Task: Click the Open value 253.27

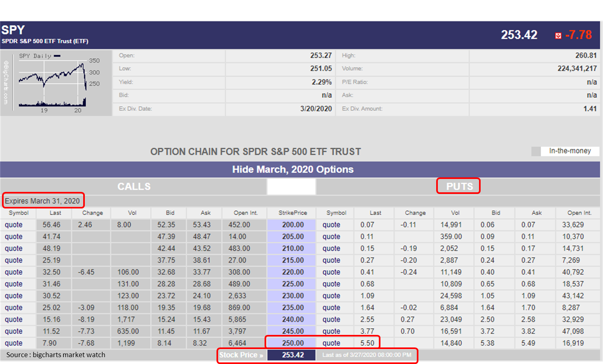Action: coord(321,55)
